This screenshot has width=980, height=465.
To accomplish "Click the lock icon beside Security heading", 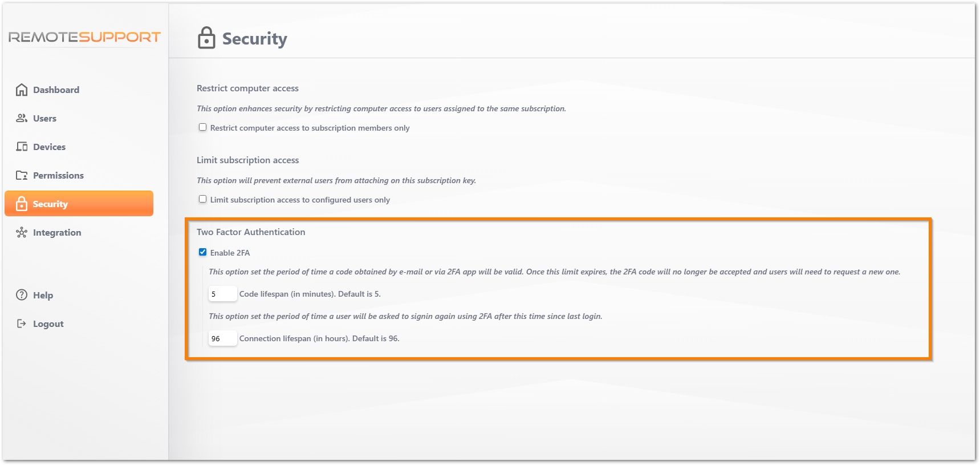I will coord(205,38).
